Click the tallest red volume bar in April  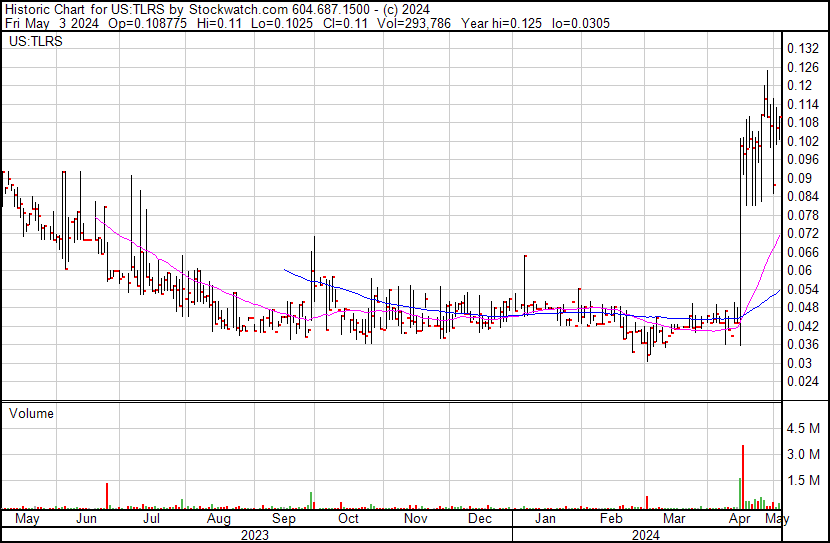(743, 477)
